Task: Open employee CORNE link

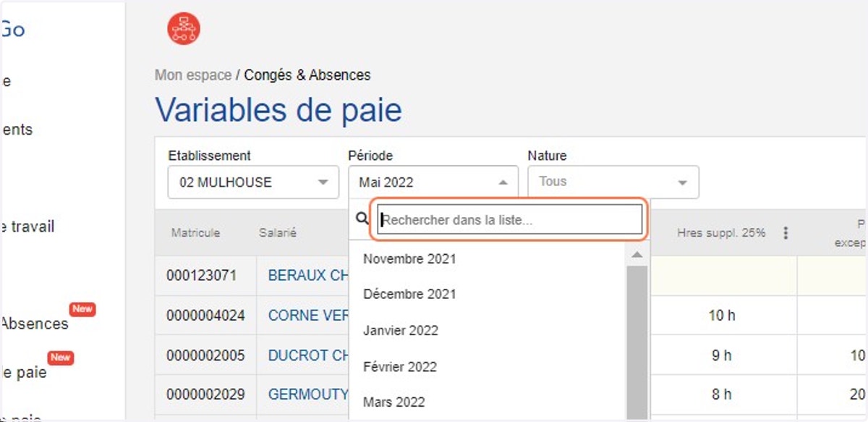Action: (308, 316)
